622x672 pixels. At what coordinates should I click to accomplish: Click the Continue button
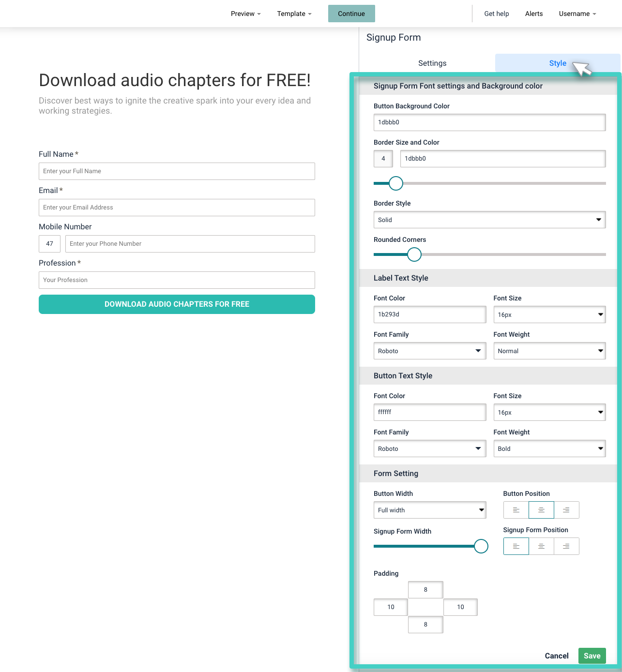coord(351,14)
